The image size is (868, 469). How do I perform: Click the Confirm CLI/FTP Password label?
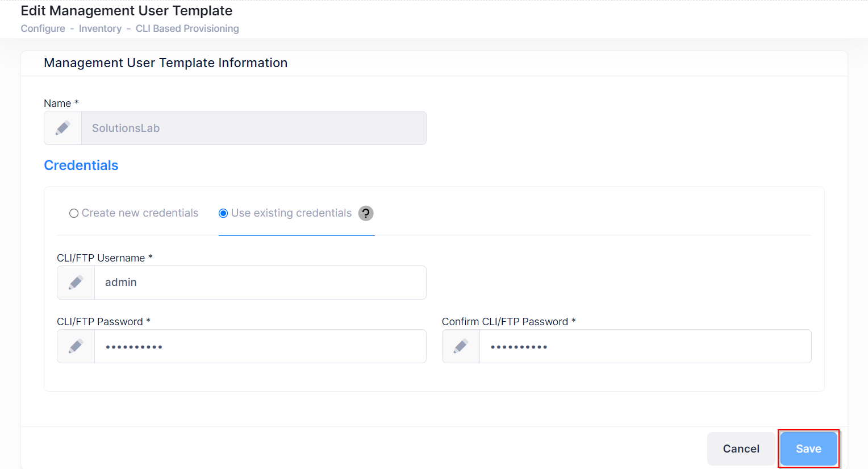tap(505, 322)
